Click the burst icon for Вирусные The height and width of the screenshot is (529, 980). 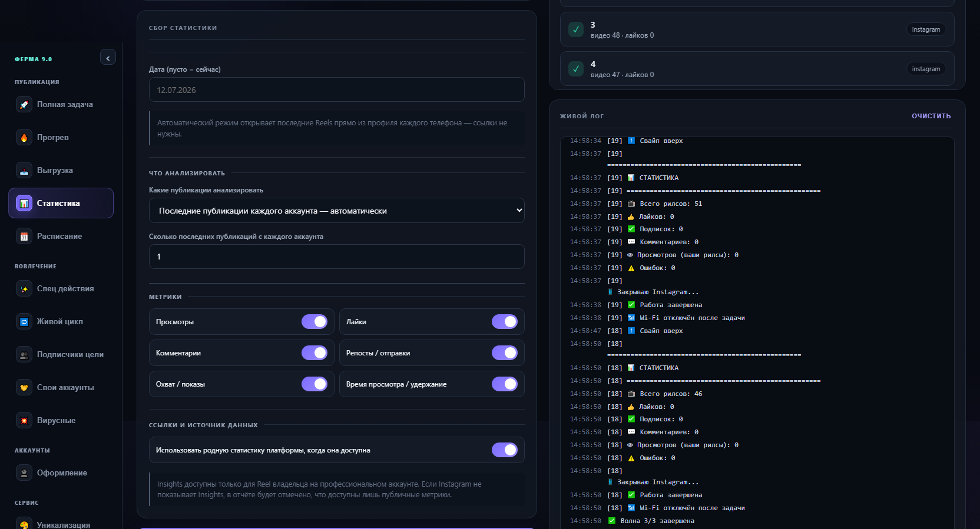24,421
